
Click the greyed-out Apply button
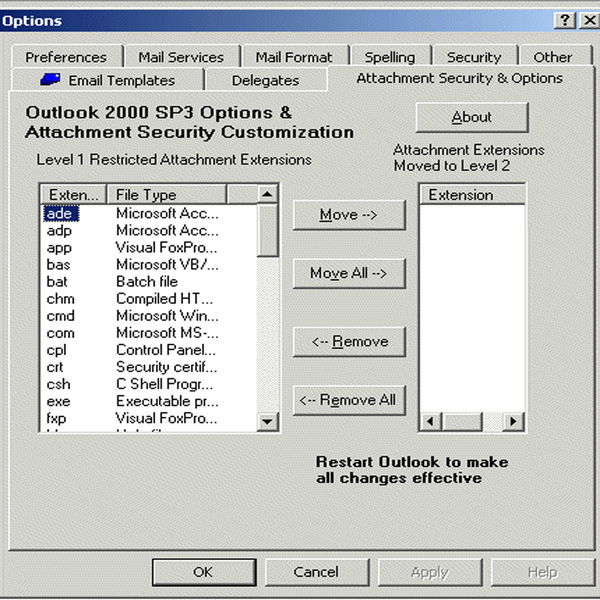tap(430, 572)
